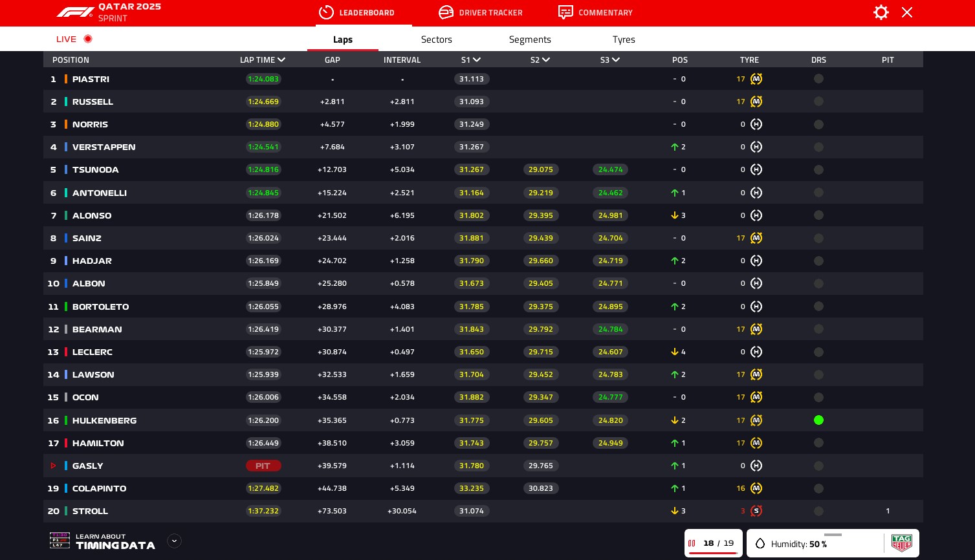Click the Driver Tracker helmet icon
975x560 pixels.
pos(446,12)
